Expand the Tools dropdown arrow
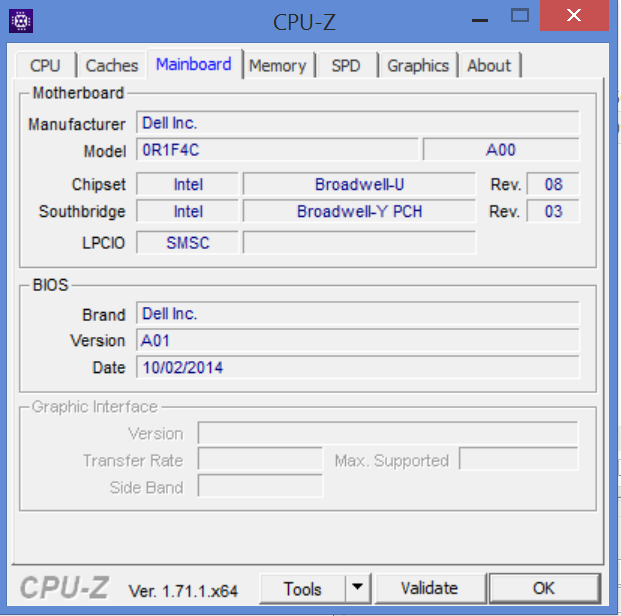 [358, 588]
